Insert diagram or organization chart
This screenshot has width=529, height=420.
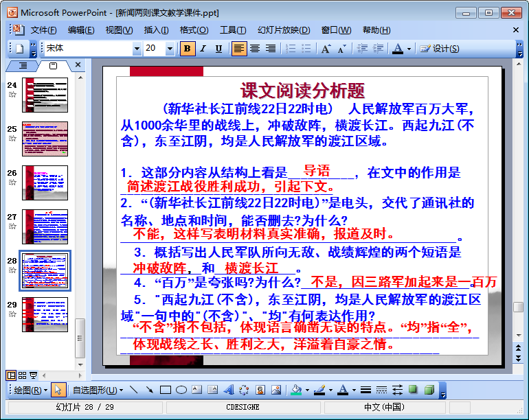(x=244, y=390)
